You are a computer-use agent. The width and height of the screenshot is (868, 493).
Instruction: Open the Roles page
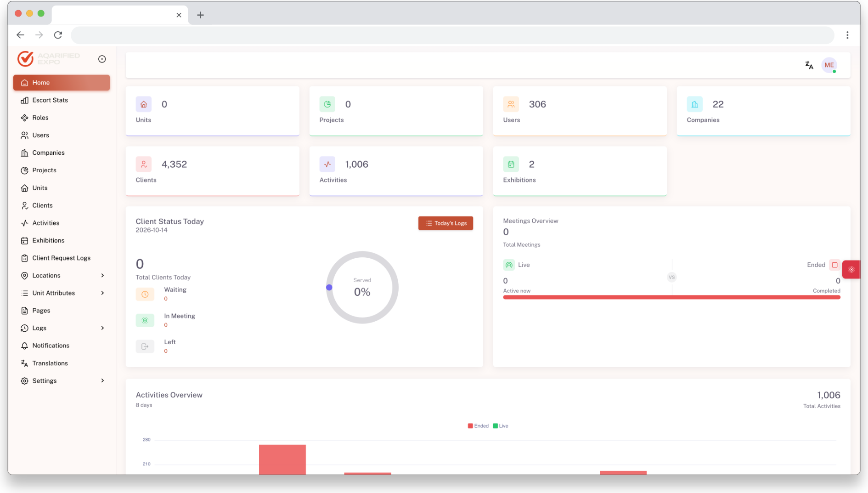tap(62, 118)
